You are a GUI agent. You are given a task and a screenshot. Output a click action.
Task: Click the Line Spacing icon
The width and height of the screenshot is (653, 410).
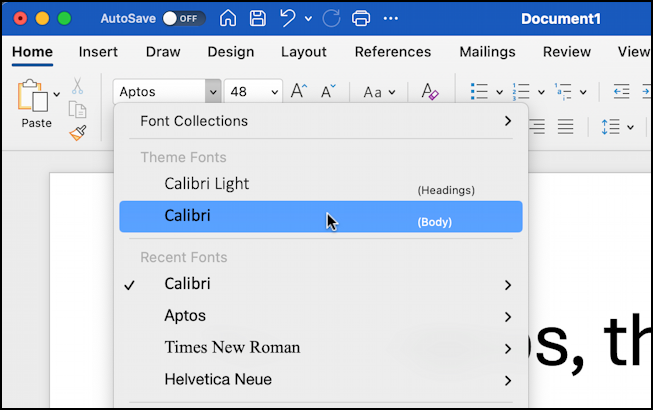(610, 127)
